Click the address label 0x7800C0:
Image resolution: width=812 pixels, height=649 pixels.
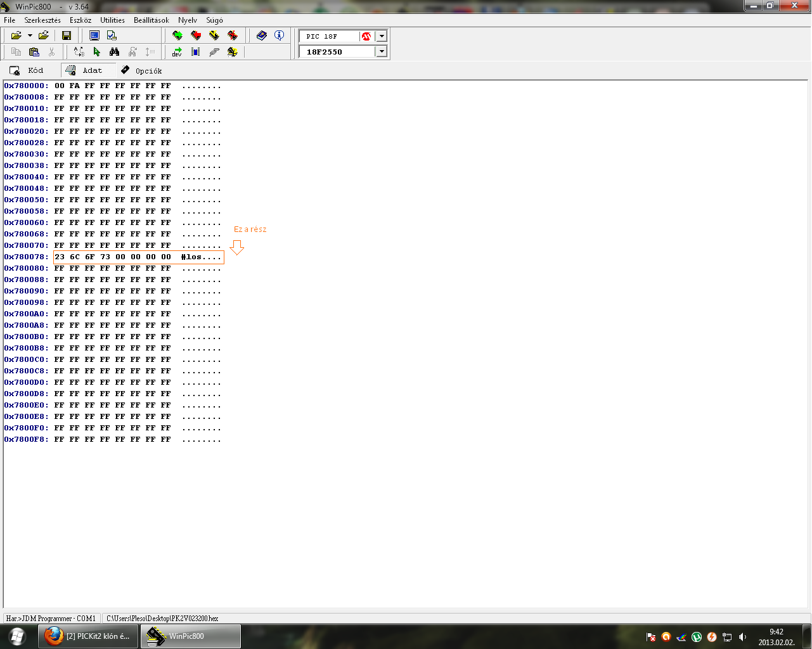coord(27,359)
